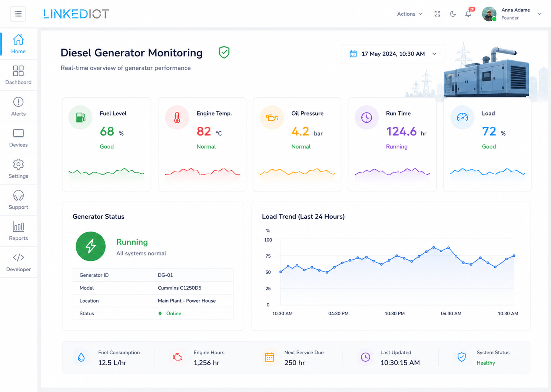Image resolution: width=551 pixels, height=392 pixels.
Task: Expand the Actions dropdown
Action: point(409,14)
